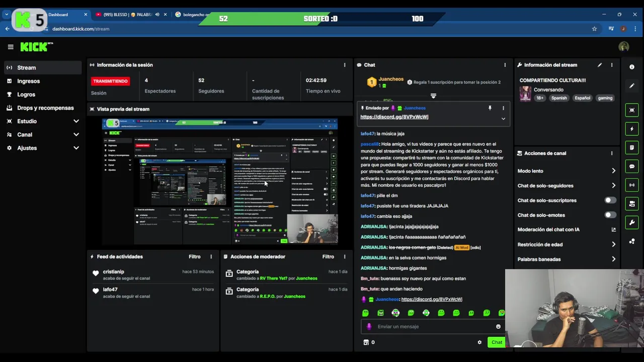644x362 pixels.
Task: Open the user avatar in header
Action: [x=624, y=47]
